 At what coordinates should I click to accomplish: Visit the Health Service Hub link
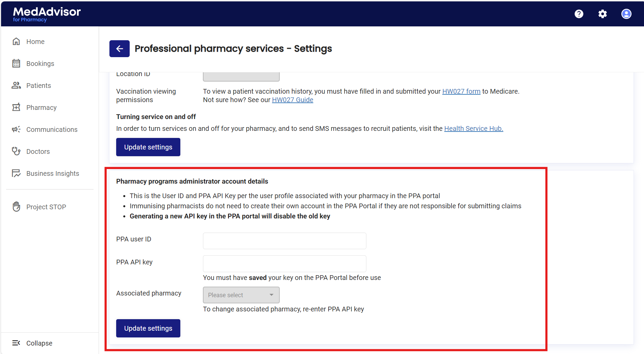point(473,128)
